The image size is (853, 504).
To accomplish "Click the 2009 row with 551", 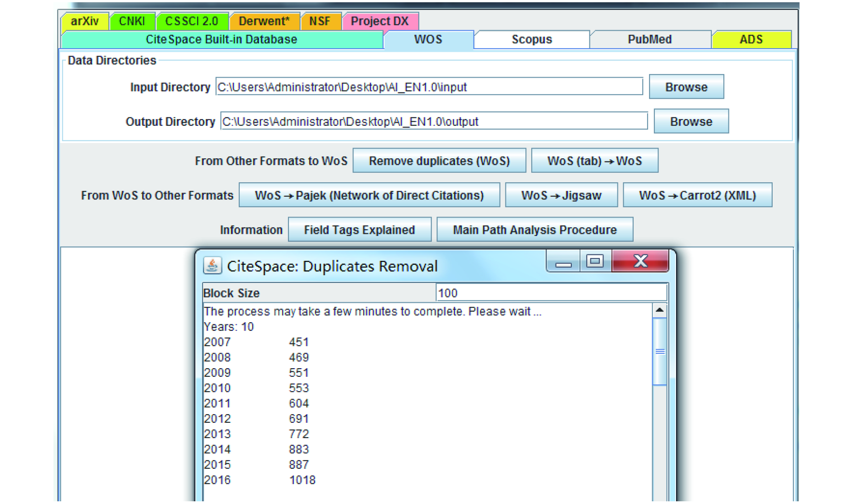I will pos(256,373).
